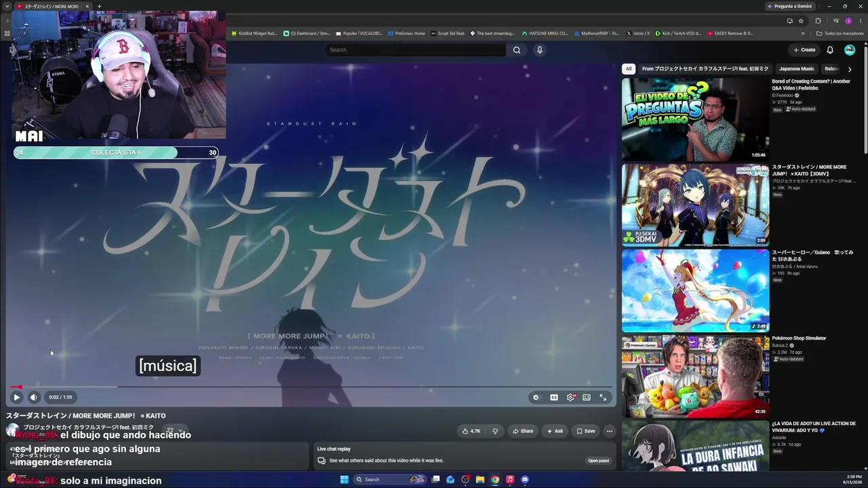The height and width of the screenshot is (488, 868).
Task: Open 'Bored of Creating Content?' video title
Action: pos(811,85)
